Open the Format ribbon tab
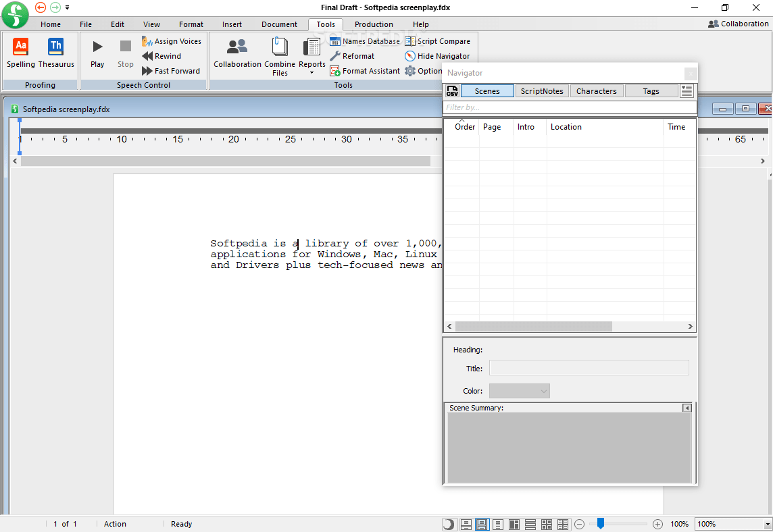 191,24
